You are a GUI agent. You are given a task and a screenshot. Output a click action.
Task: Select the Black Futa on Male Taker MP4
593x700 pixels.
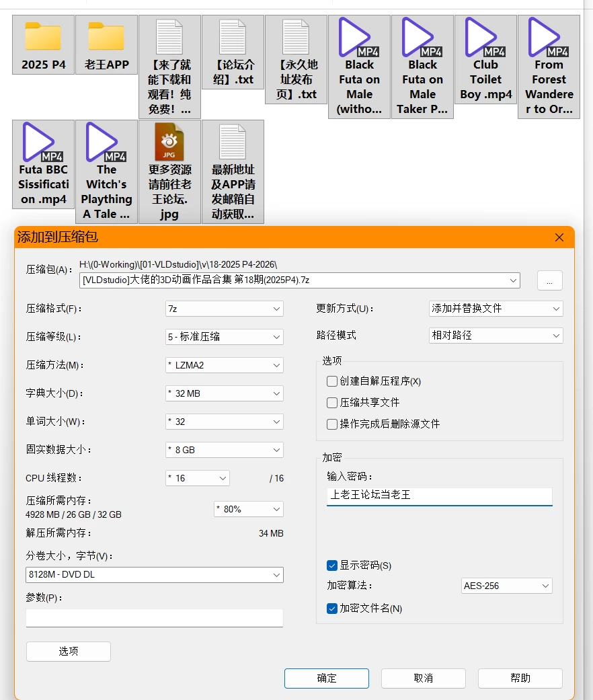tap(422, 67)
